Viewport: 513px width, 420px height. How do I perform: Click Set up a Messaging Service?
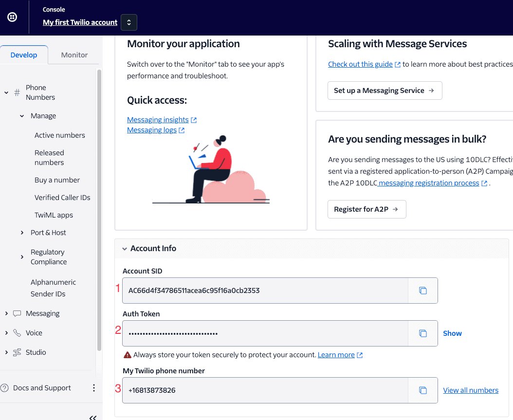tap(385, 91)
